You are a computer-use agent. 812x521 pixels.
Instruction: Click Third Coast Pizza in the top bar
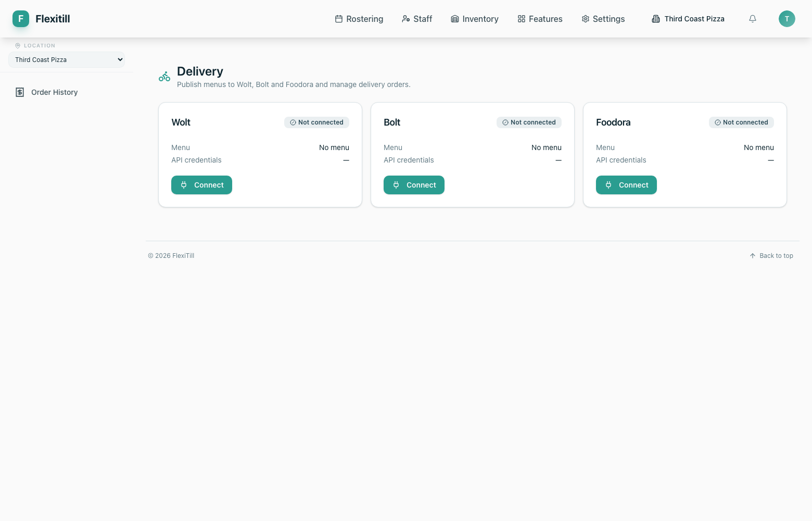[688, 19]
